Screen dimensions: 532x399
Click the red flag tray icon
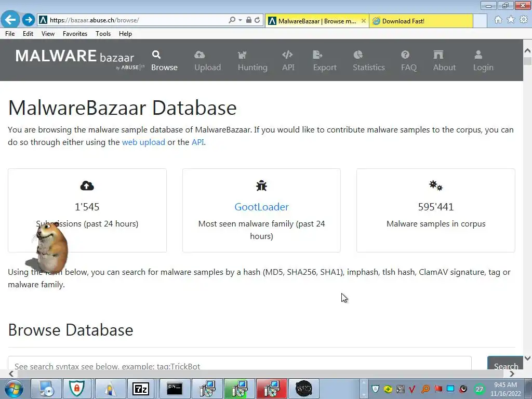click(x=438, y=389)
